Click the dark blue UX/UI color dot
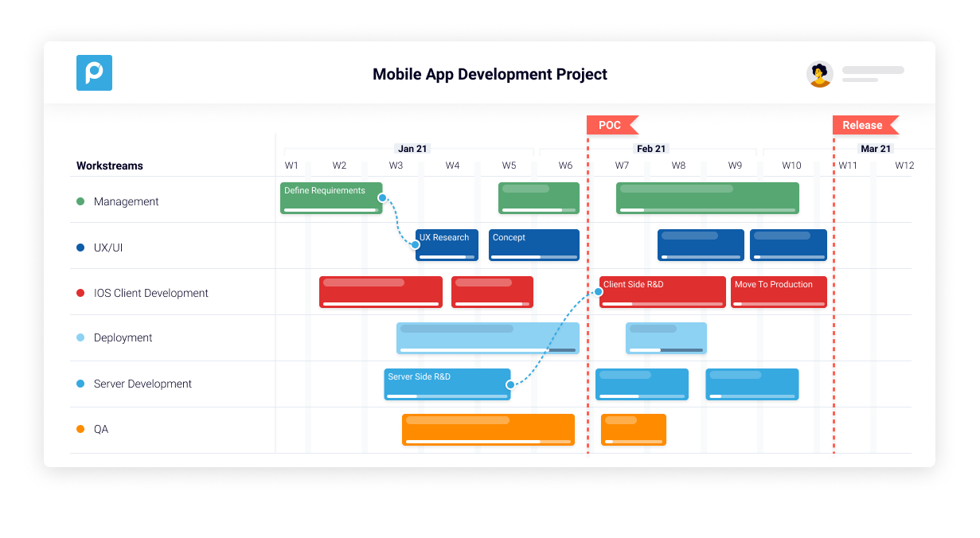This screenshot has height=538, width=980. click(x=80, y=248)
